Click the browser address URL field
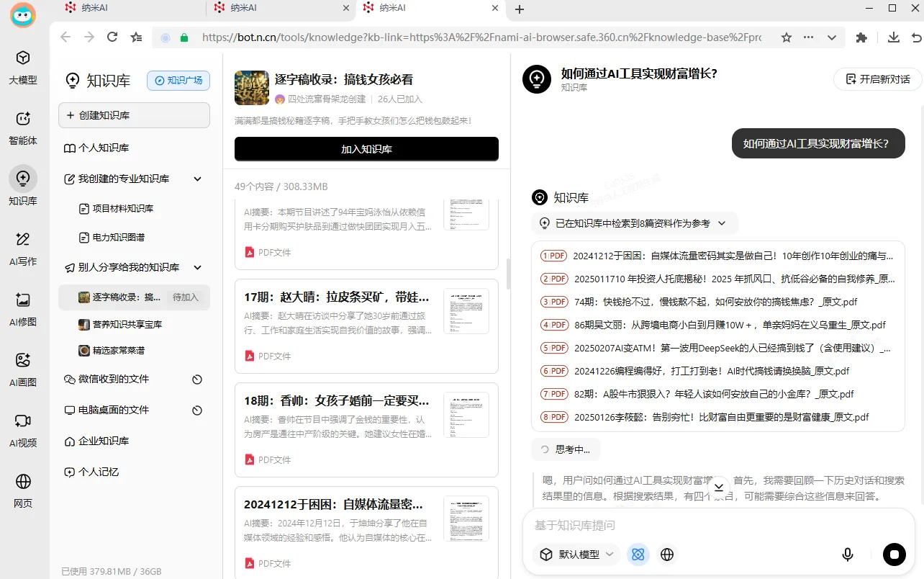 481,37
